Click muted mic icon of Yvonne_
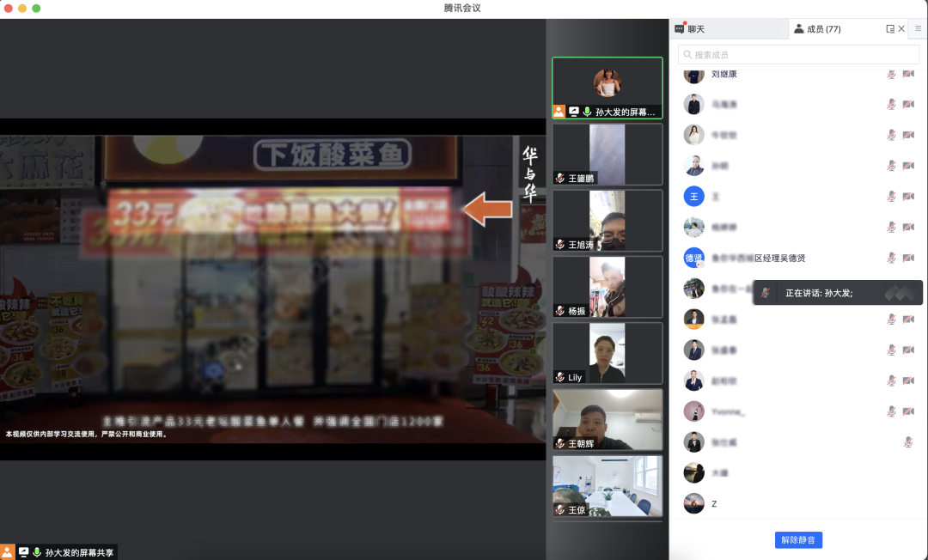This screenshot has width=928, height=560. [x=891, y=411]
